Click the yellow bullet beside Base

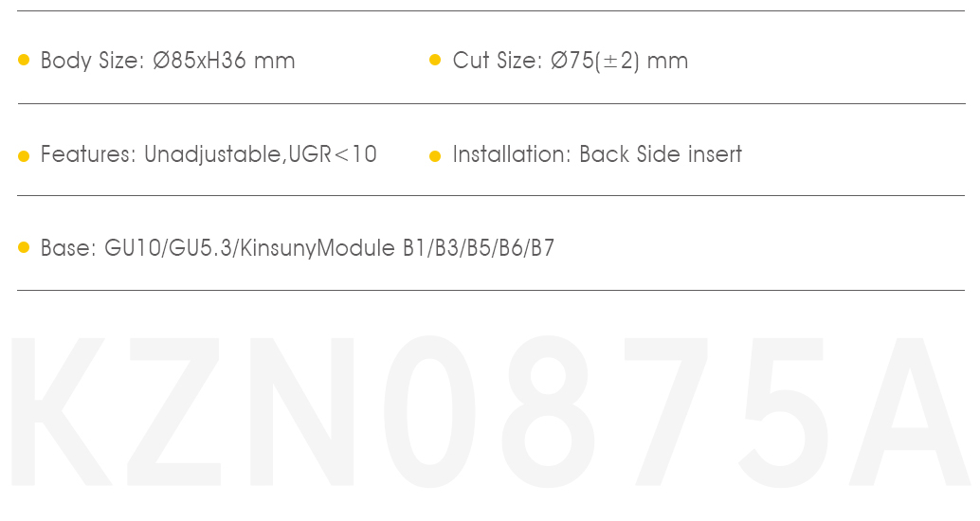coord(24,247)
